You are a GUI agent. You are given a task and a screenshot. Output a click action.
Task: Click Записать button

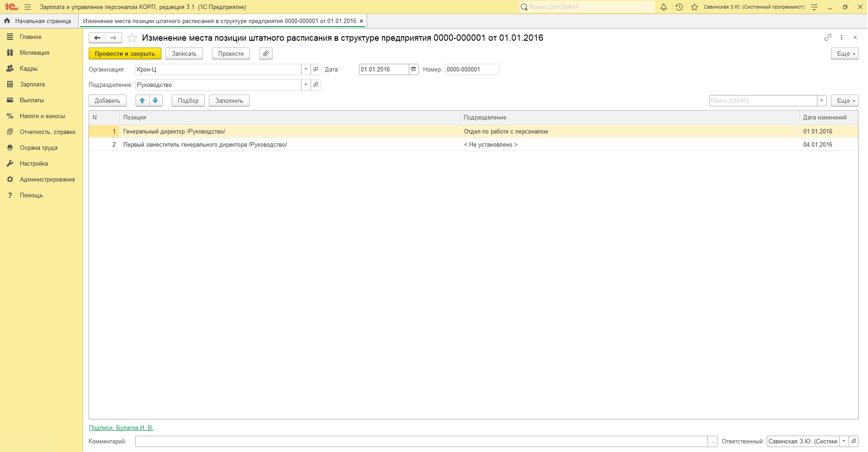(184, 53)
